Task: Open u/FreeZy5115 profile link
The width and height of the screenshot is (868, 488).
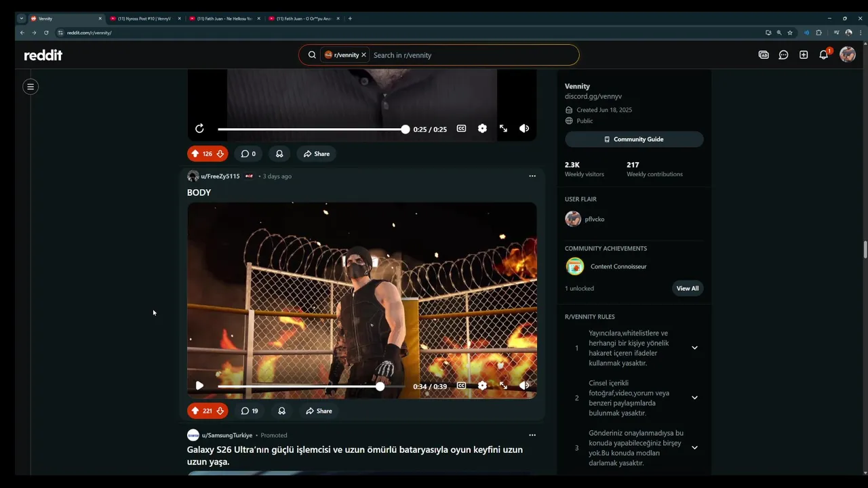Action: tap(220, 176)
